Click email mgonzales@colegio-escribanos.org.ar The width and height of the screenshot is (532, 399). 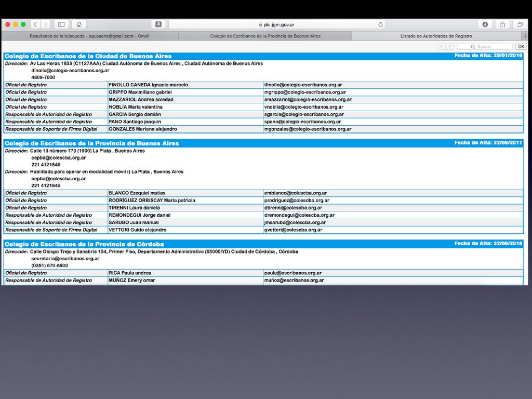(308, 129)
